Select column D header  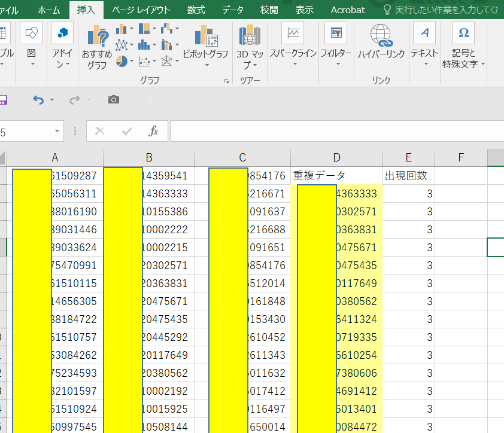[336, 158]
